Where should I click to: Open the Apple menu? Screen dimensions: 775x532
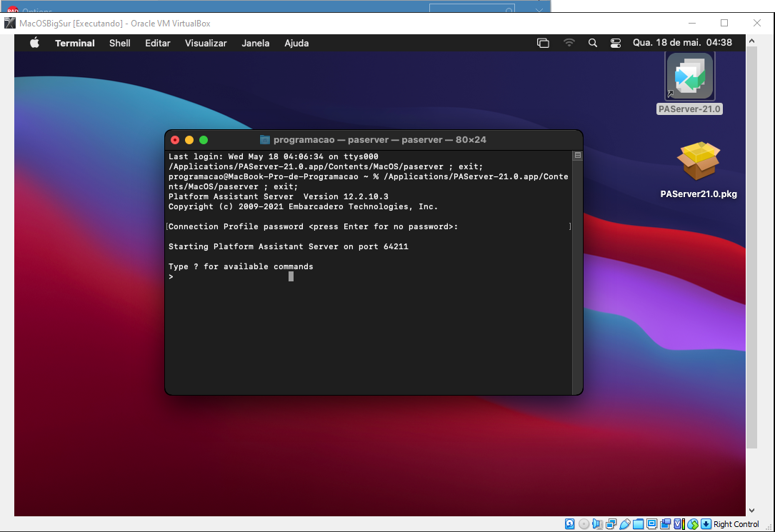coord(34,43)
